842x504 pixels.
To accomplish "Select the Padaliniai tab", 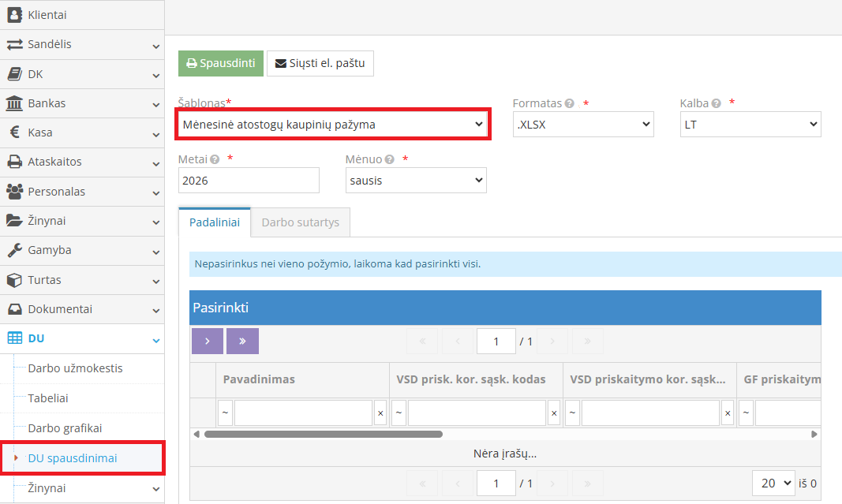I will click(x=214, y=222).
